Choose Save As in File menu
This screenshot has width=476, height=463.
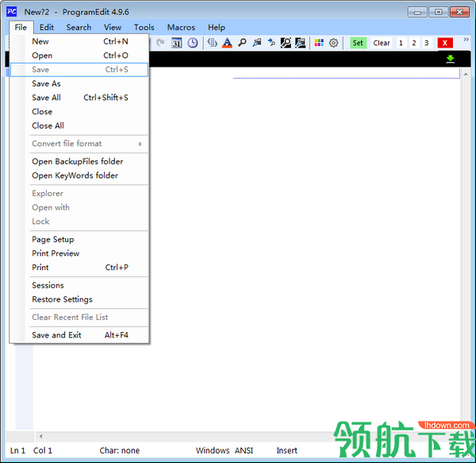[79, 83]
